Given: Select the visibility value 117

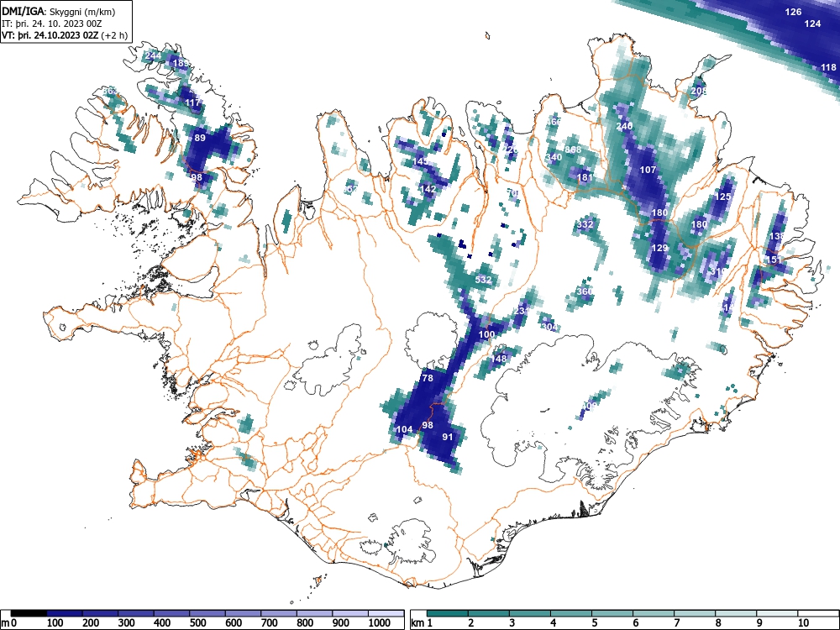Looking at the screenshot, I should tap(192, 102).
